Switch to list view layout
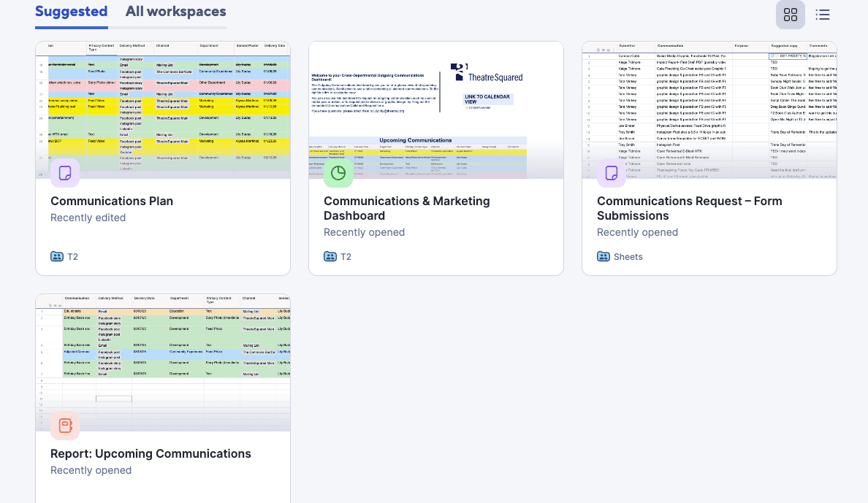This screenshot has height=503, width=868. point(823,15)
